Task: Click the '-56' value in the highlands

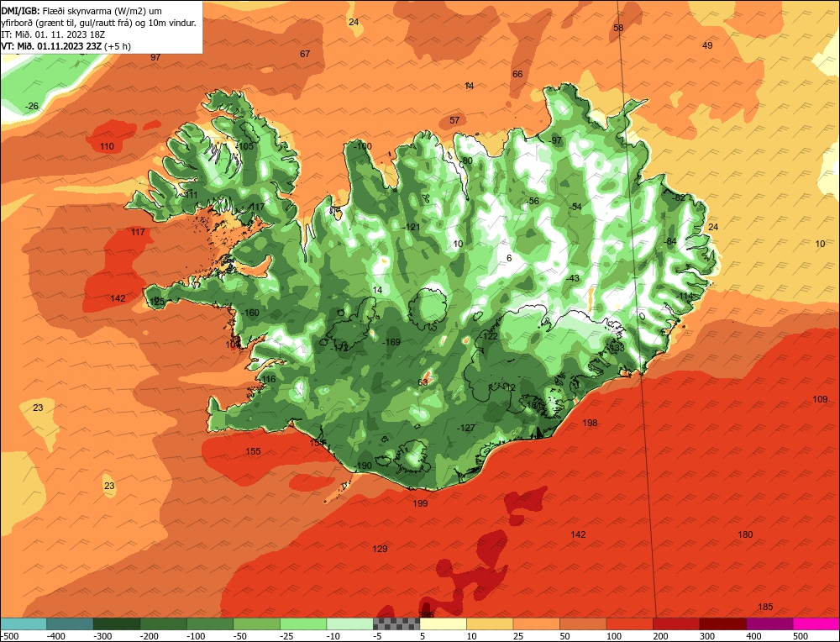Action: (x=532, y=201)
